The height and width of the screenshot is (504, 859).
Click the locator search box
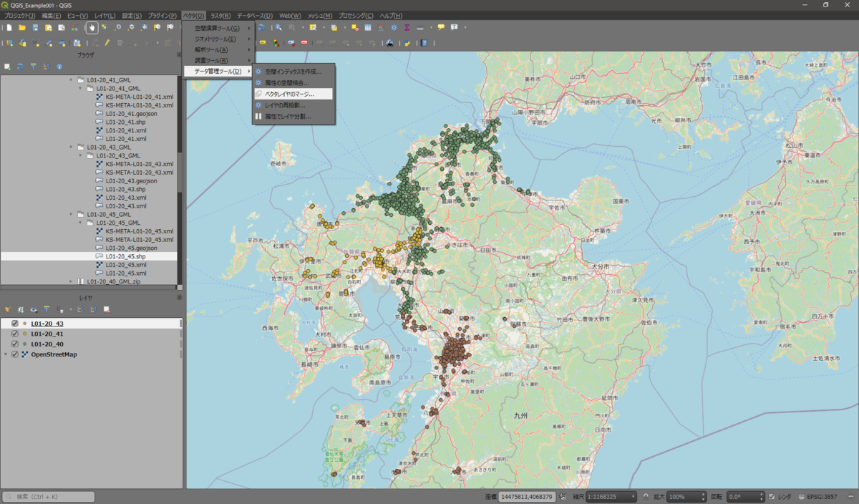(49, 496)
